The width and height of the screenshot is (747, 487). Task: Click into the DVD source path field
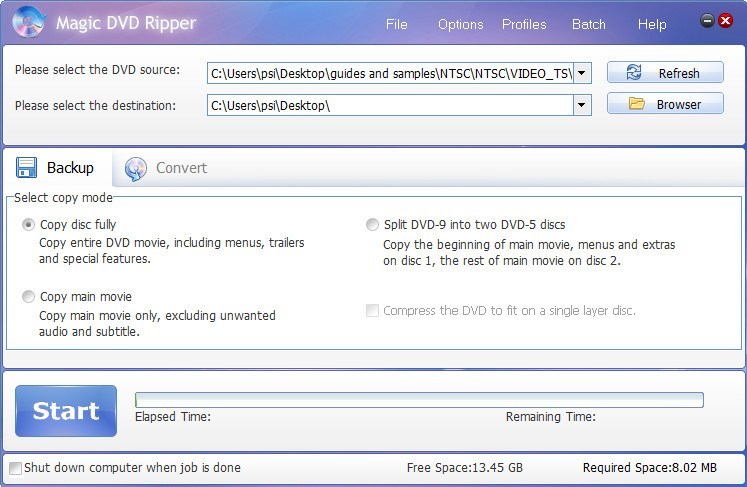point(391,73)
